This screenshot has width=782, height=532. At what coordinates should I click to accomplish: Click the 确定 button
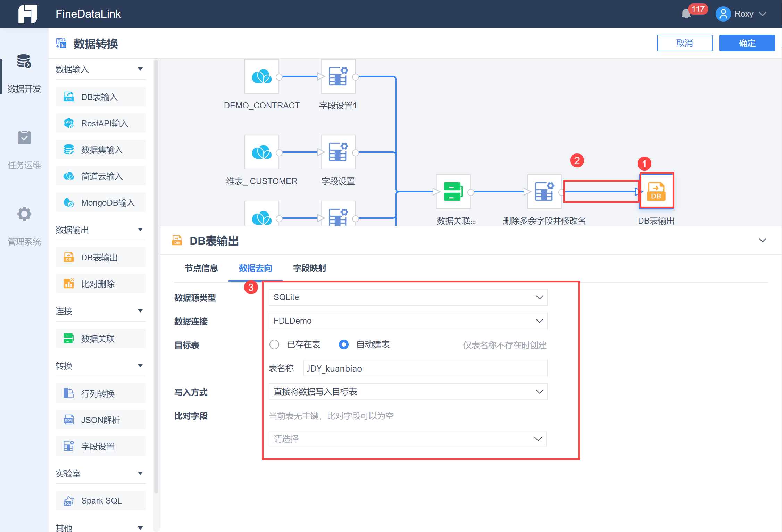point(747,43)
